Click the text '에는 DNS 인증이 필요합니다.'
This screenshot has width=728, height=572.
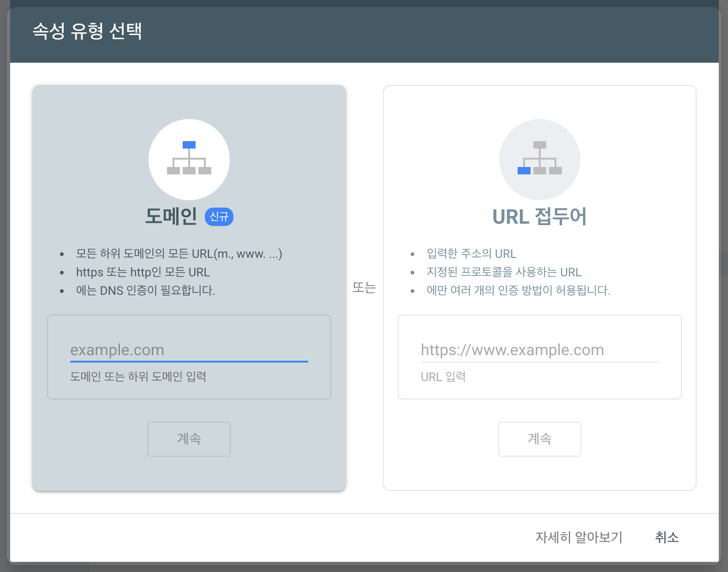tap(146, 291)
